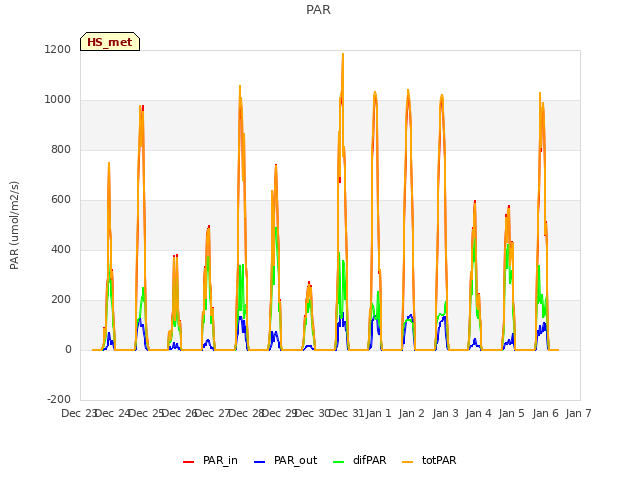Click the HS_met label box
Viewport: 640px width, 480px height.
(x=110, y=42)
